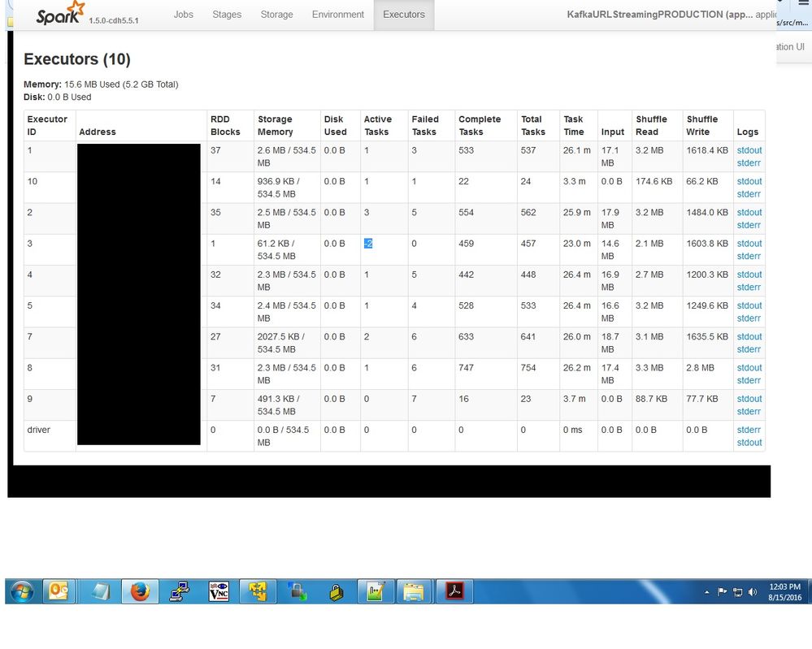
Task: Open the notepad-style taskbar icon beside Outlook
Action: pos(100,591)
